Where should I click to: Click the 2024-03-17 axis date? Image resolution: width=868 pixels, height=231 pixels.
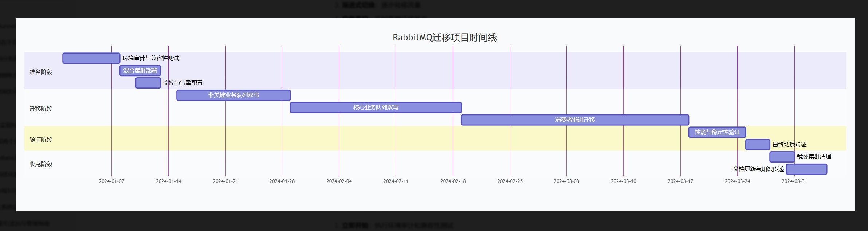click(x=680, y=181)
